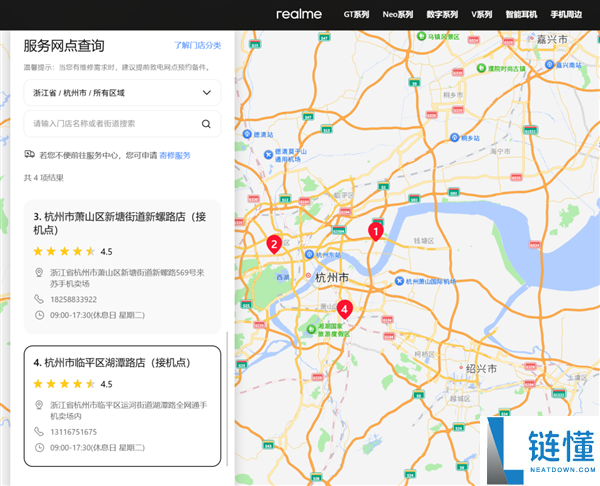
Task: Click the 嘉兴市 city label on map
Action: (x=552, y=39)
